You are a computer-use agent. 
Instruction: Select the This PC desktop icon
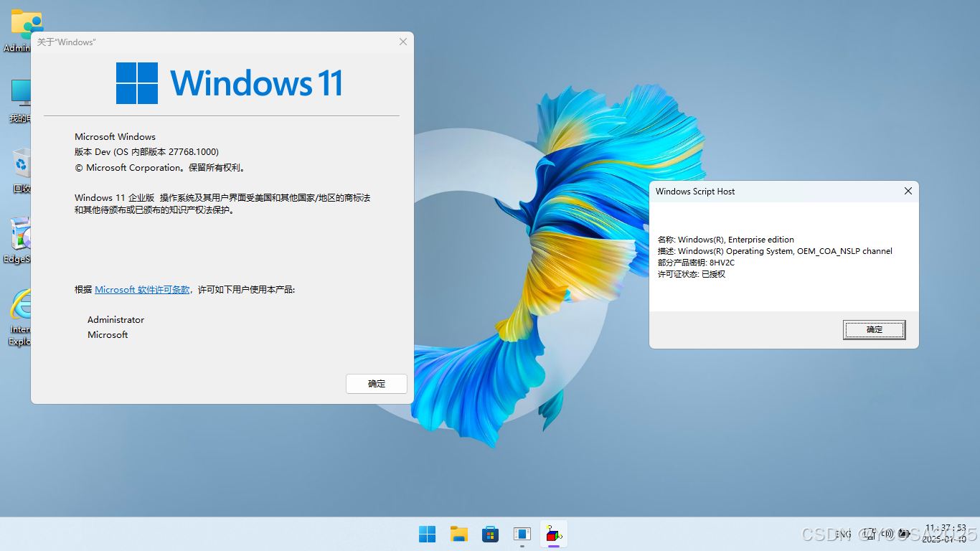(19, 100)
